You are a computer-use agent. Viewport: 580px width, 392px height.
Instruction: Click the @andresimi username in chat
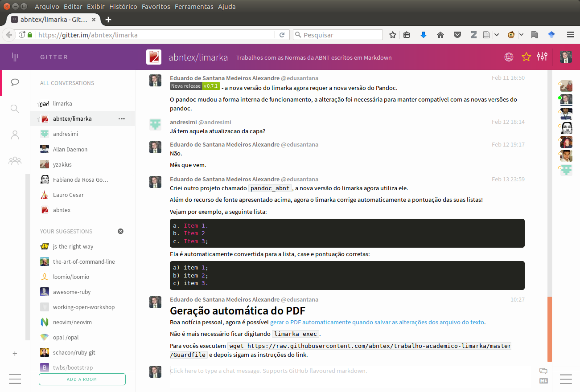coord(215,122)
